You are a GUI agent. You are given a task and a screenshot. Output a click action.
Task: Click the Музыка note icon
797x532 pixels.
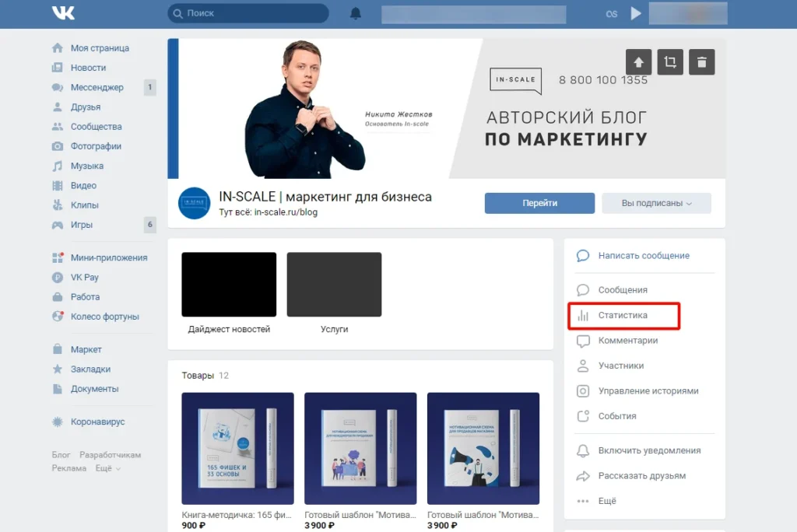coord(58,166)
